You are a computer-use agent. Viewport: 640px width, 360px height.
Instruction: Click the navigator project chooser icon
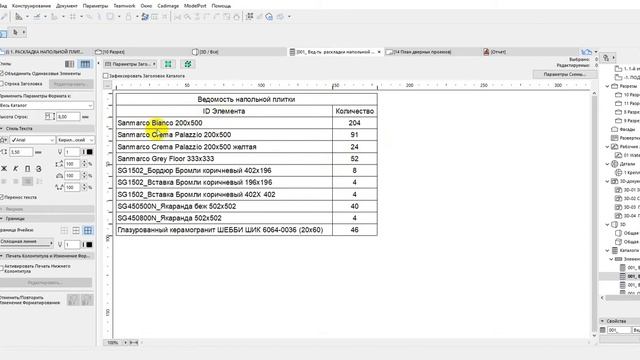point(606,58)
